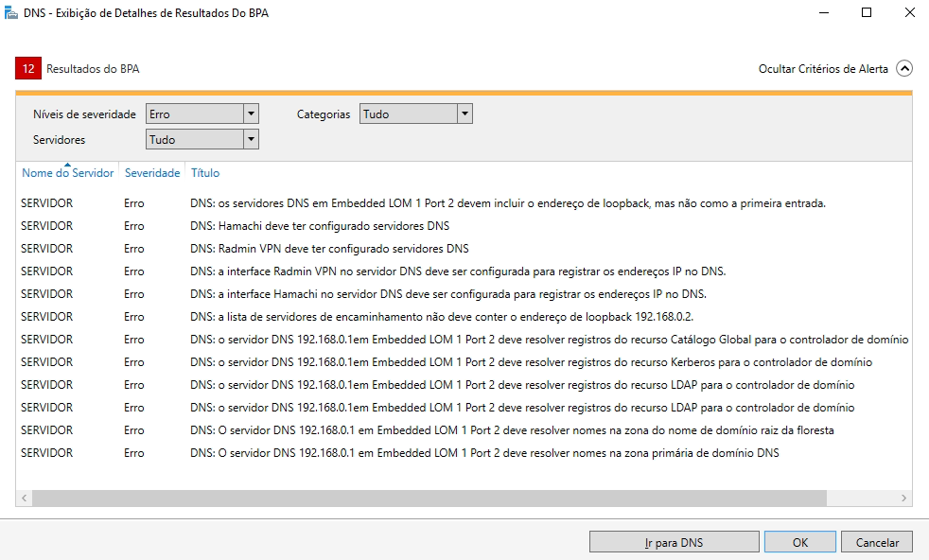Image resolution: width=929 pixels, height=560 pixels.
Task: Open the Categorias dropdown
Action: click(x=416, y=114)
